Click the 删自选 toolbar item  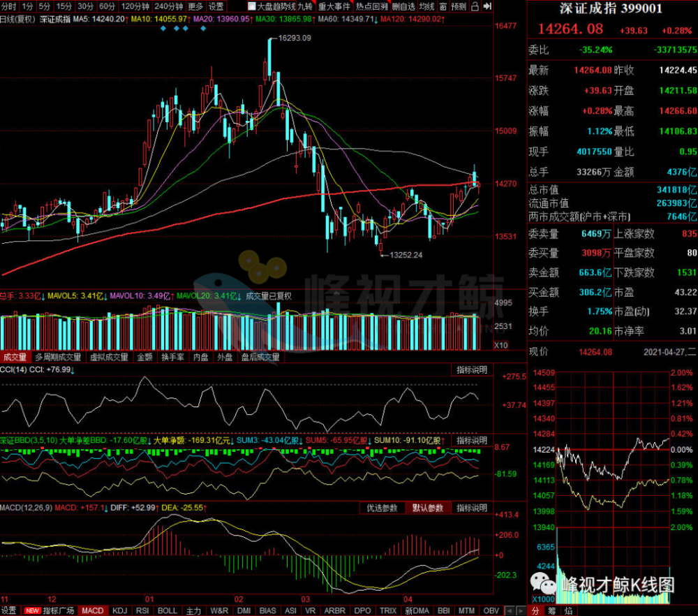click(403, 6)
